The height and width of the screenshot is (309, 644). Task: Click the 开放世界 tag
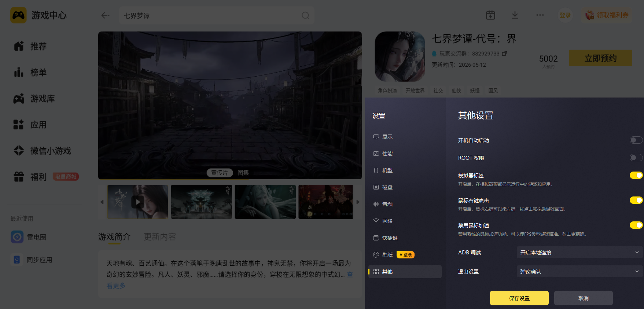point(415,91)
